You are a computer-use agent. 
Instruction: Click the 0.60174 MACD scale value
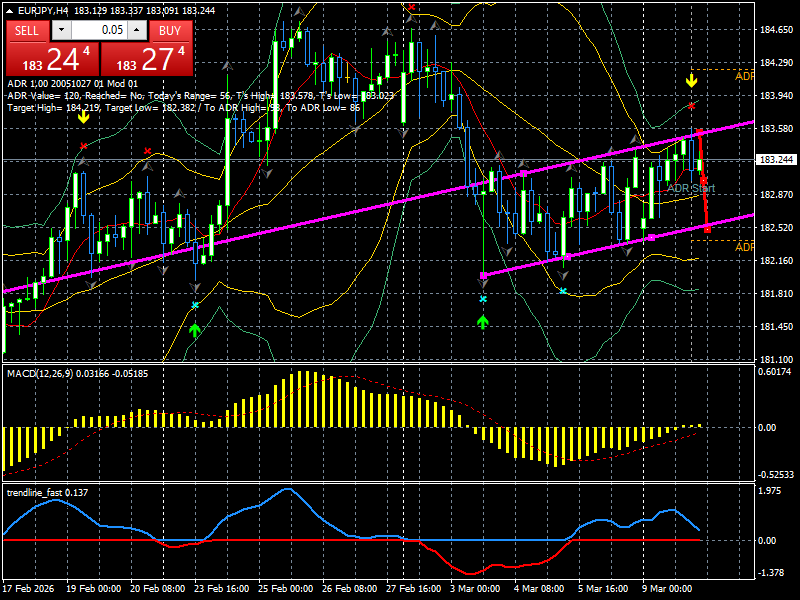[774, 371]
